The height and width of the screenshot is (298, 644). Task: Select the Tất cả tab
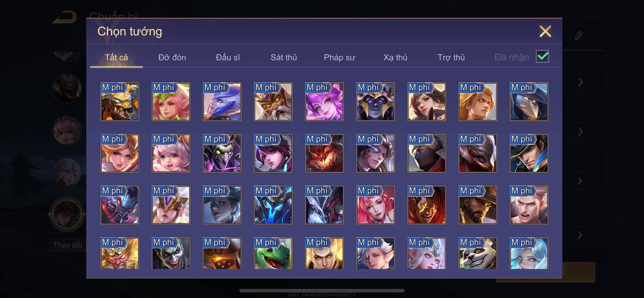click(116, 58)
